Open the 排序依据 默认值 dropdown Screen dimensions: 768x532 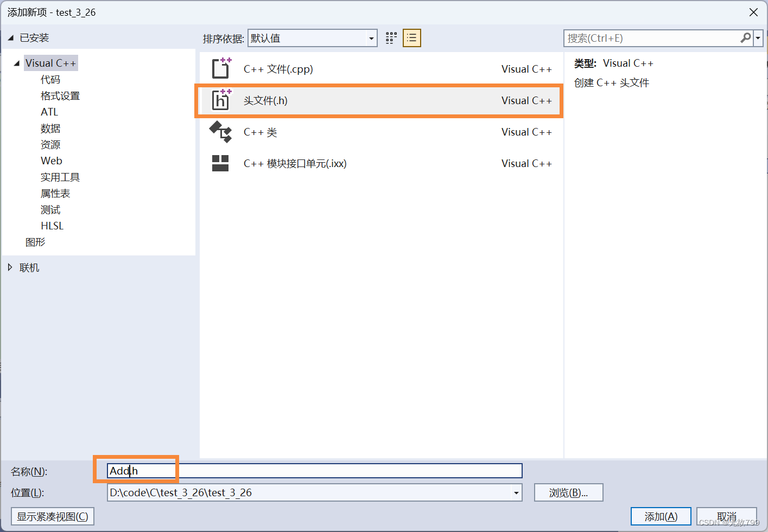(x=313, y=38)
